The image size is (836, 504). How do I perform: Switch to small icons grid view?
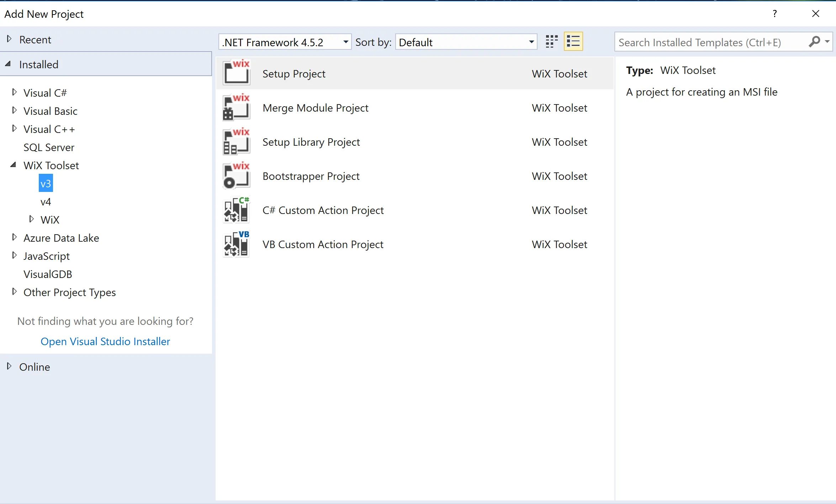tap(551, 42)
